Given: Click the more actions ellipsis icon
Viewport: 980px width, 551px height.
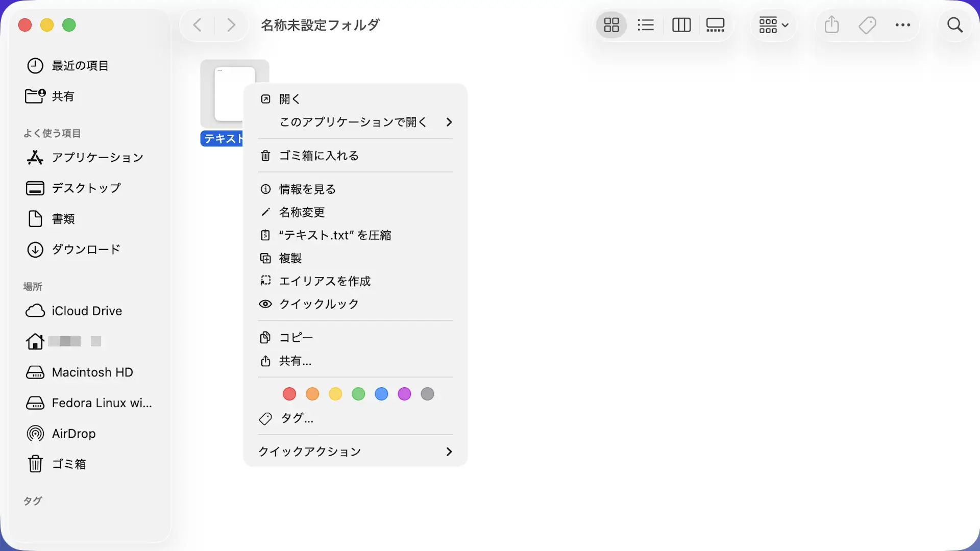Looking at the screenshot, I should (x=902, y=25).
